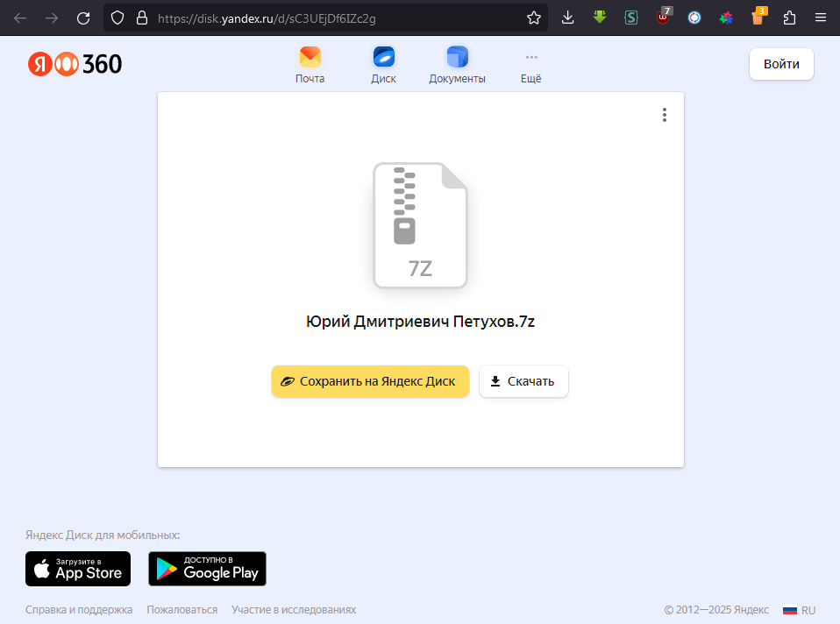Show site security padlock info
This screenshot has height=624, width=840.
(x=142, y=18)
